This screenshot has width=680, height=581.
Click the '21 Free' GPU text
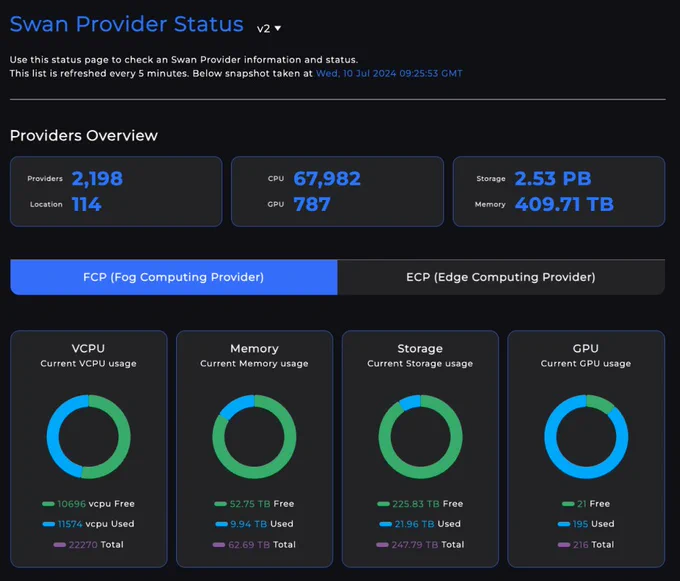tap(594, 504)
